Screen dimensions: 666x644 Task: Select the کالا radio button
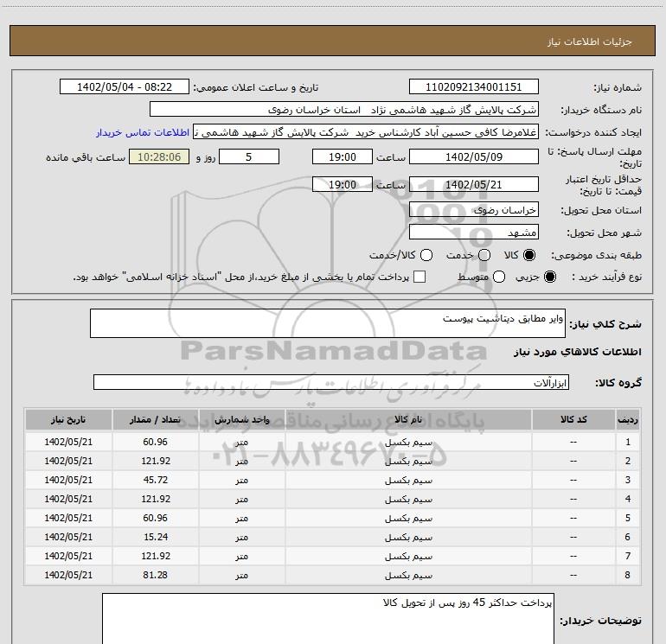[529, 255]
